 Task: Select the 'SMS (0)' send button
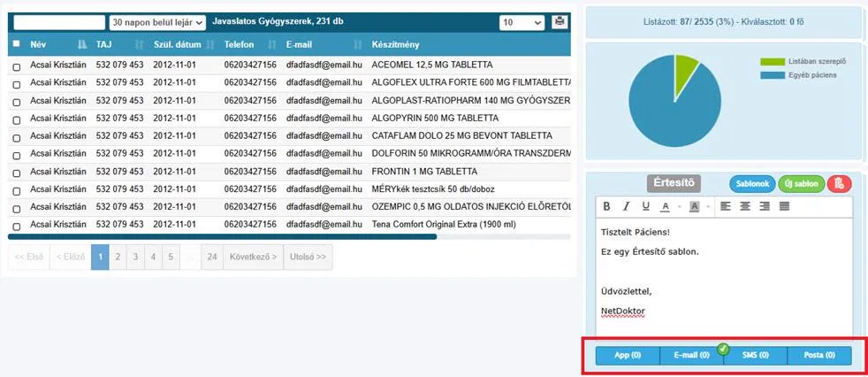(756, 356)
